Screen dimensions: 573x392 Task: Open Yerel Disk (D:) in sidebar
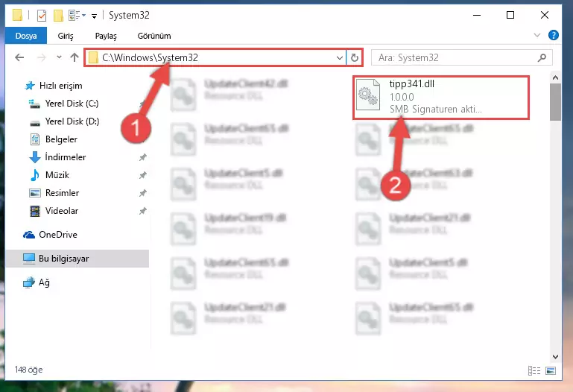(x=72, y=121)
